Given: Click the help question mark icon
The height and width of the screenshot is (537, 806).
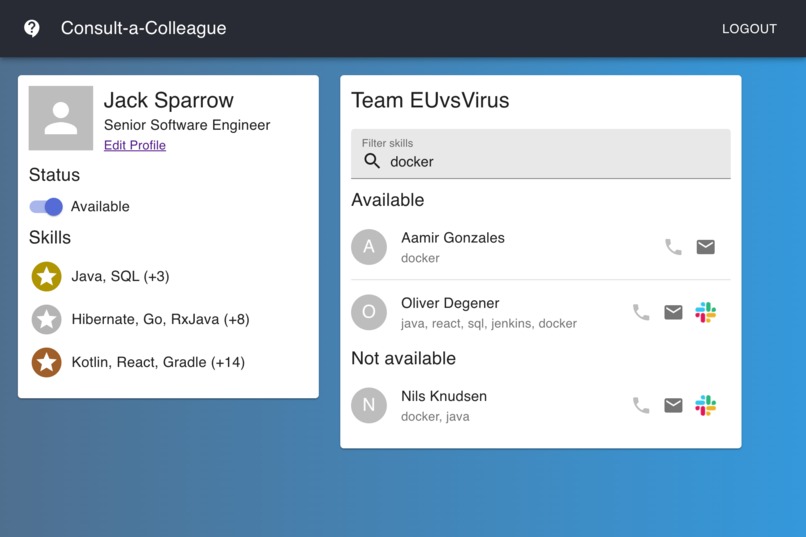Looking at the screenshot, I should click(32, 28).
